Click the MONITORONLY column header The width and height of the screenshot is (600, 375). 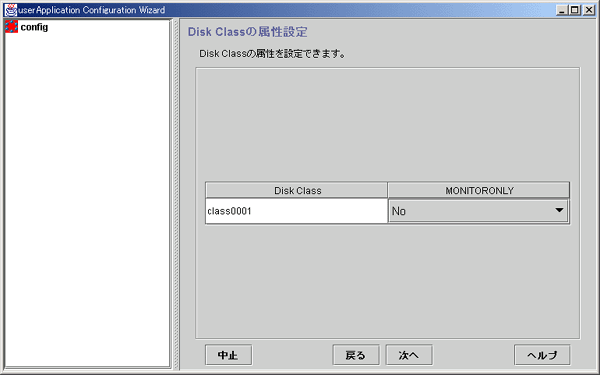point(479,190)
